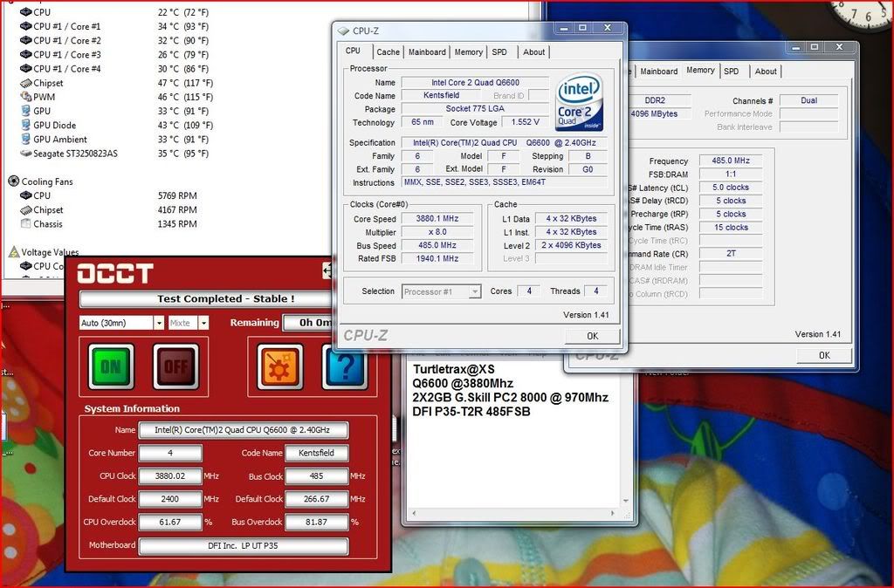Click the PWM sensor icon
This screenshot has width=894, height=588.
(x=25, y=97)
